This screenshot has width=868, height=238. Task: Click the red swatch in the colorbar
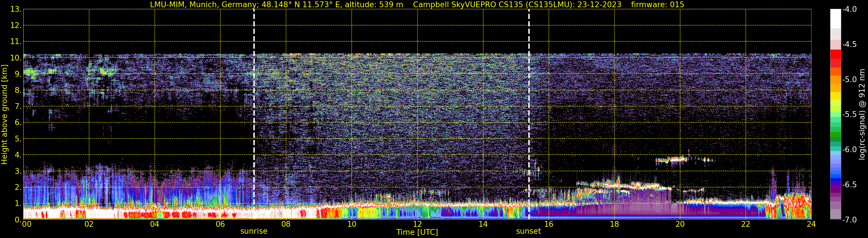(x=836, y=54)
